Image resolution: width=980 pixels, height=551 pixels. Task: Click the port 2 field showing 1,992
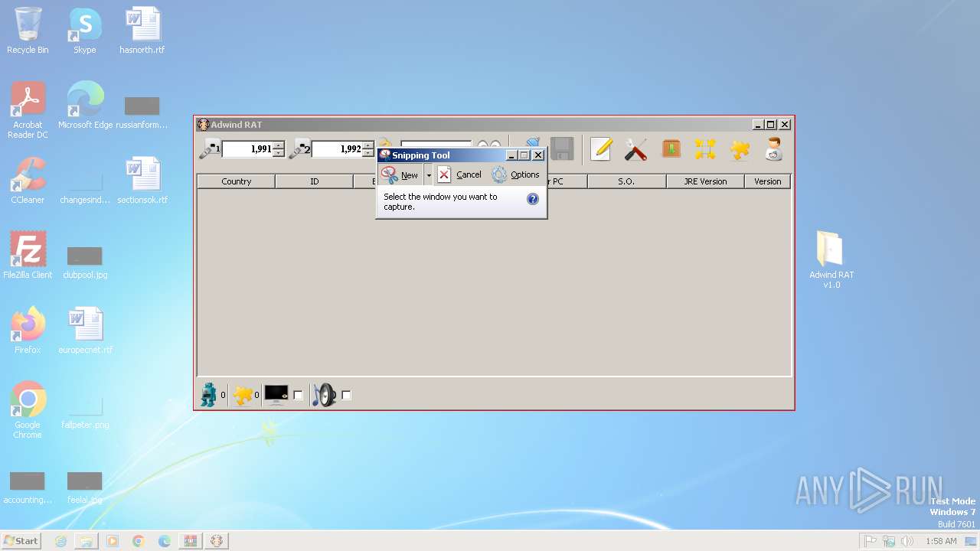[337, 149]
